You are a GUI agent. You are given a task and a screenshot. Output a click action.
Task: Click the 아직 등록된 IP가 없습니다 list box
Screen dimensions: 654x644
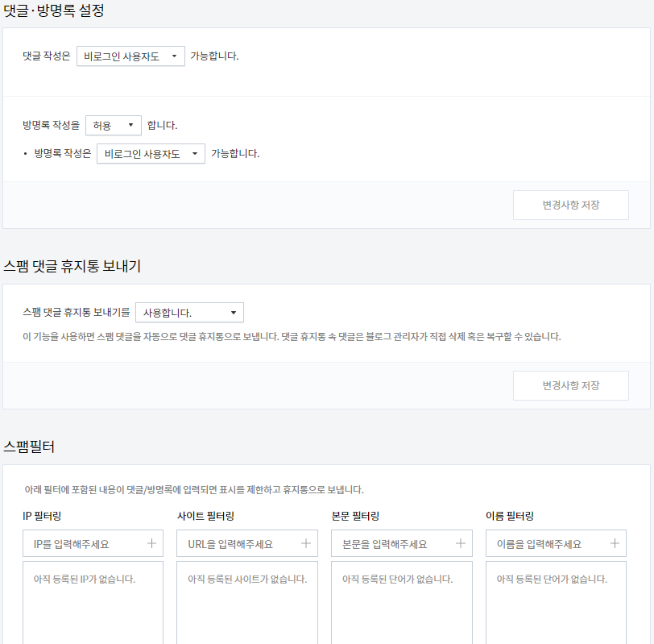93,603
